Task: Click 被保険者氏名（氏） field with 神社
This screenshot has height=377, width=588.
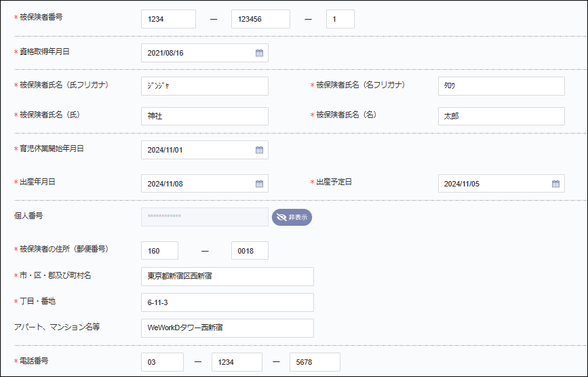Action: (205, 117)
